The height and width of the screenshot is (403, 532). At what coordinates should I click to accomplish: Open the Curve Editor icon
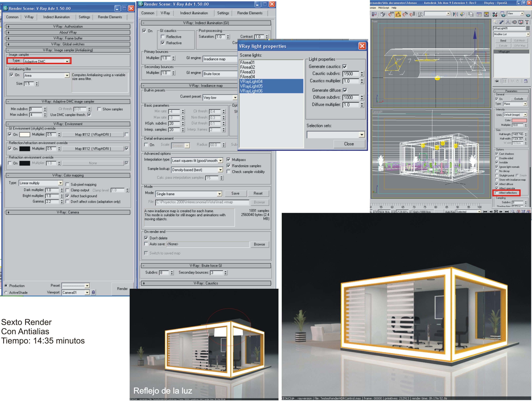479,14
